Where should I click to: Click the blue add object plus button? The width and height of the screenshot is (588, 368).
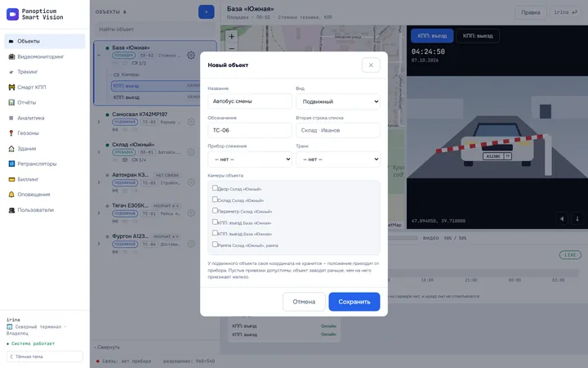[207, 12]
